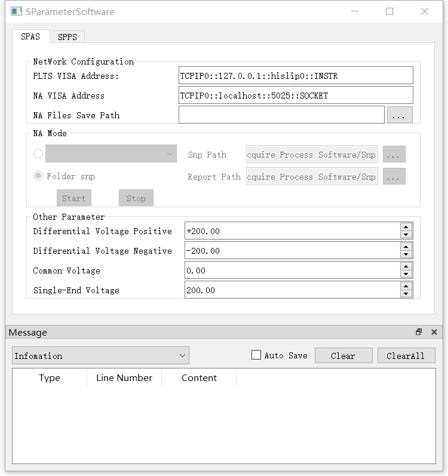Click the SParameterSoftware title bar app icon
The height and width of the screenshot is (476, 448).
pos(17,11)
